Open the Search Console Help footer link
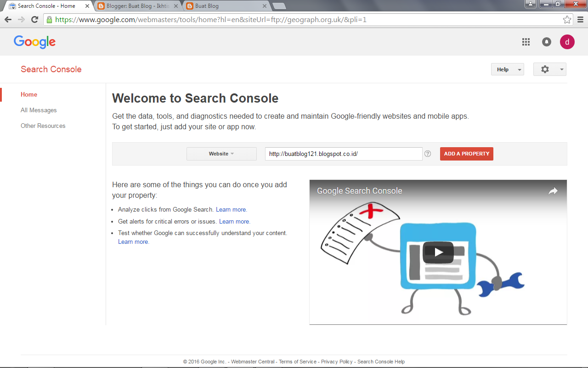Viewport: 588px width, 368px height. 381,362
